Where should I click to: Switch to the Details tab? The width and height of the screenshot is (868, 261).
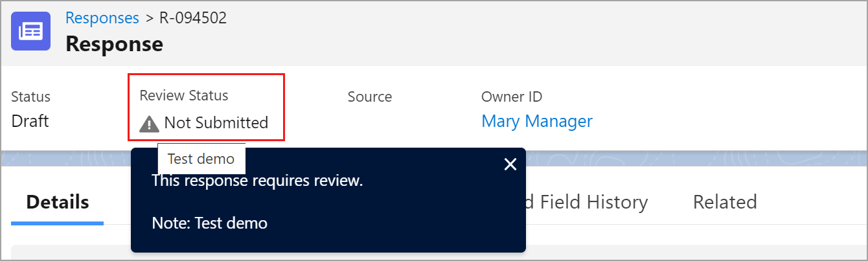coord(57,202)
